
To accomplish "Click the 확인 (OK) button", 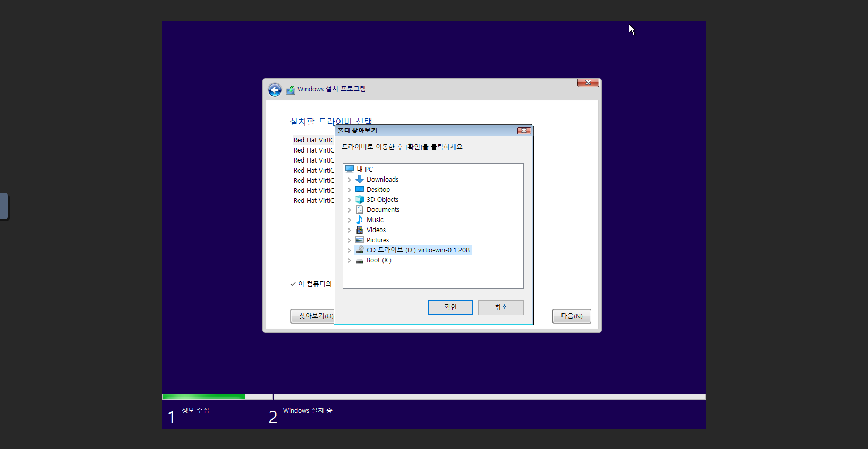I will [x=450, y=307].
